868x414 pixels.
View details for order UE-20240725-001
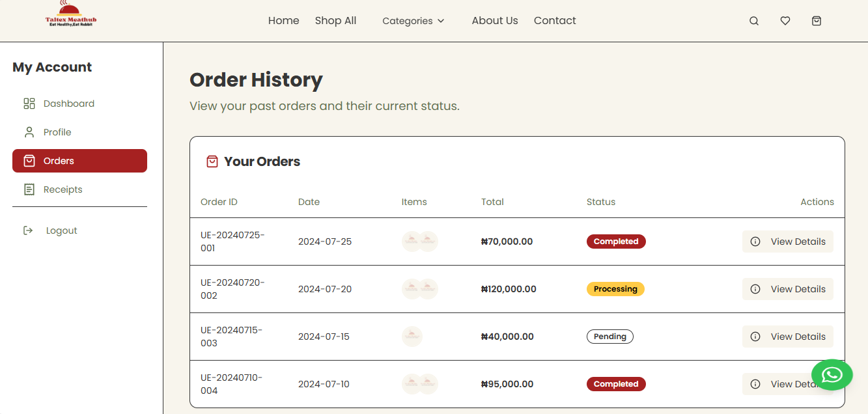[788, 241]
